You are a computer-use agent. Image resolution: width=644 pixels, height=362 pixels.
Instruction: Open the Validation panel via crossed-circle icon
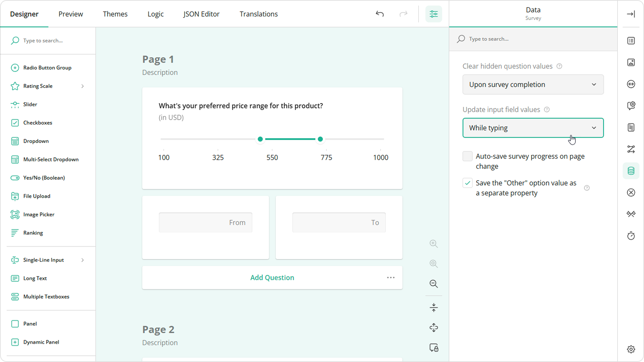coord(631,192)
